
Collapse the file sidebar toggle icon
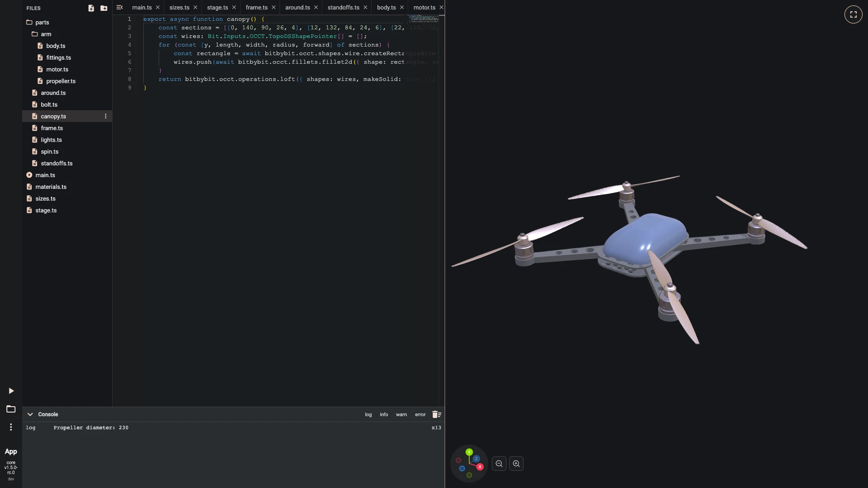coord(119,7)
